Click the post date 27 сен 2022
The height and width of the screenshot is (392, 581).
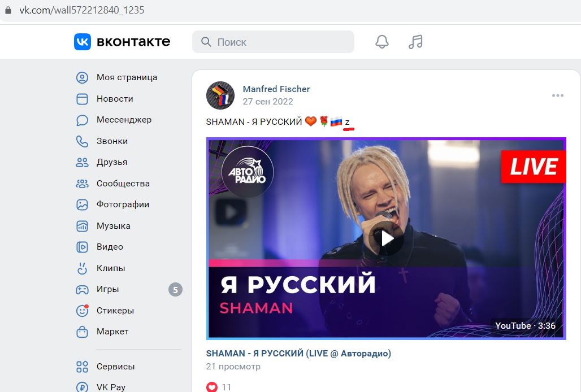coord(267,102)
